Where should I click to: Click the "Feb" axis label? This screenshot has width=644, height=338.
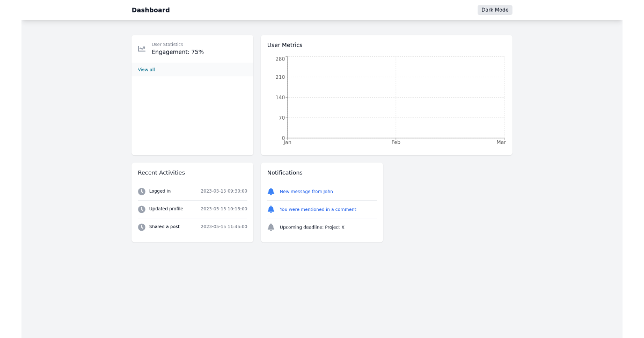(396, 142)
